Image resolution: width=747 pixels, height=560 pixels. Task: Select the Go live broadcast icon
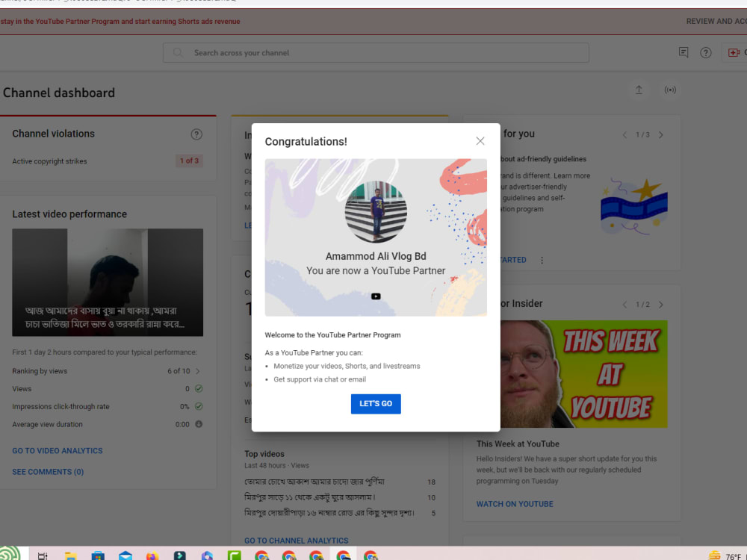tap(670, 89)
